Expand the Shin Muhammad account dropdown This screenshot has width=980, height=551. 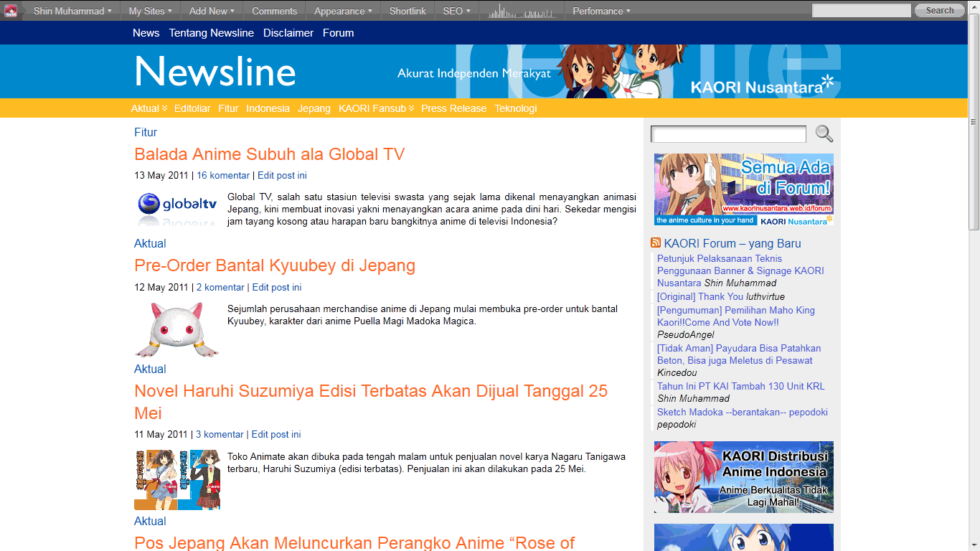point(72,11)
